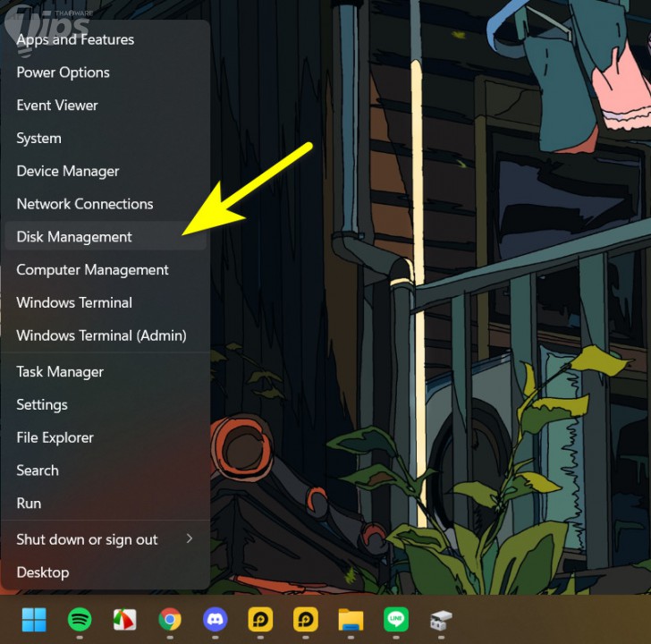Open Computer Management

click(x=106, y=269)
